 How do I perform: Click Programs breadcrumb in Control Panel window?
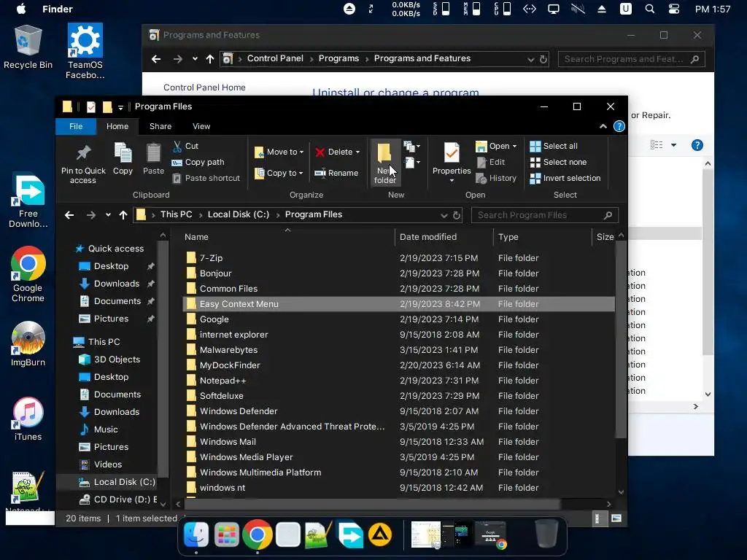point(338,58)
